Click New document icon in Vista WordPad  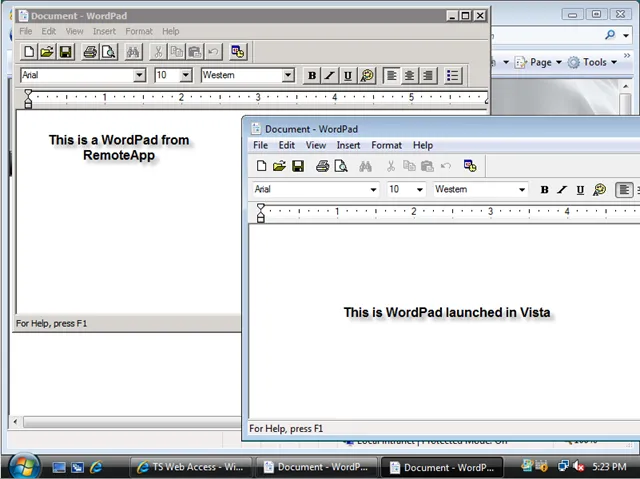pyautogui.click(x=261, y=166)
